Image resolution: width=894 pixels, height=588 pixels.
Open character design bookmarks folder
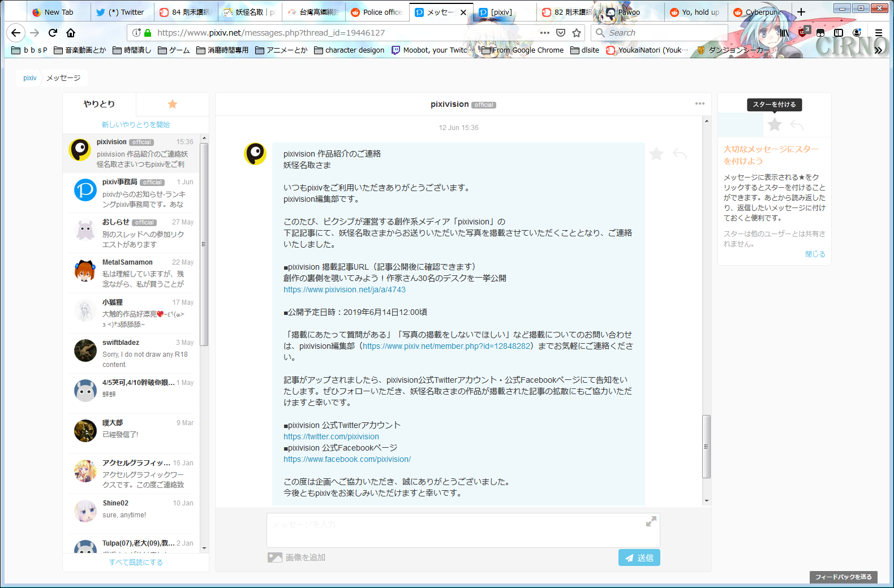pos(349,50)
